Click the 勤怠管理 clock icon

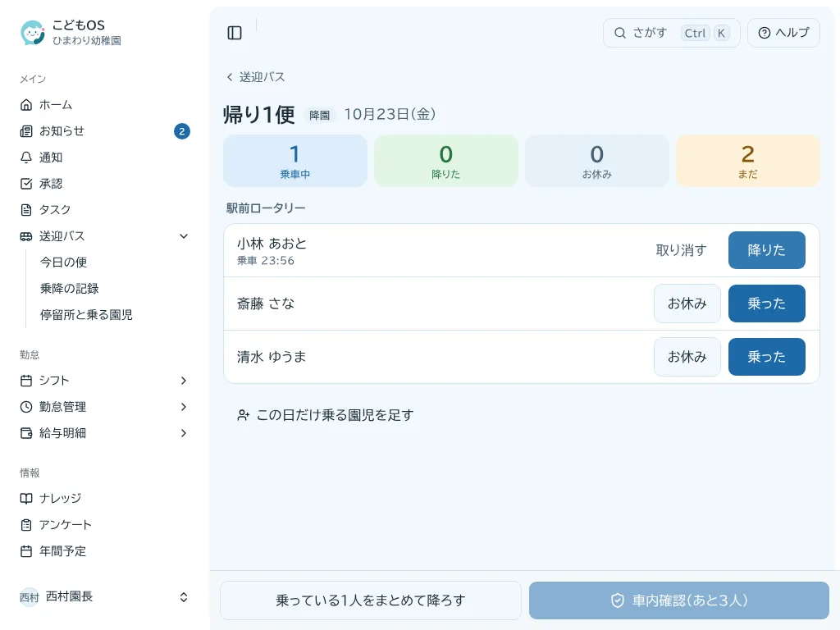click(26, 407)
